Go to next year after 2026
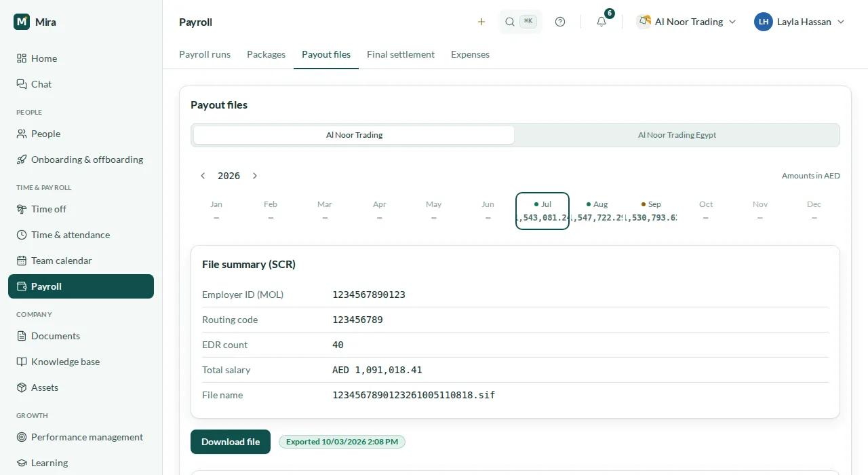 255,176
